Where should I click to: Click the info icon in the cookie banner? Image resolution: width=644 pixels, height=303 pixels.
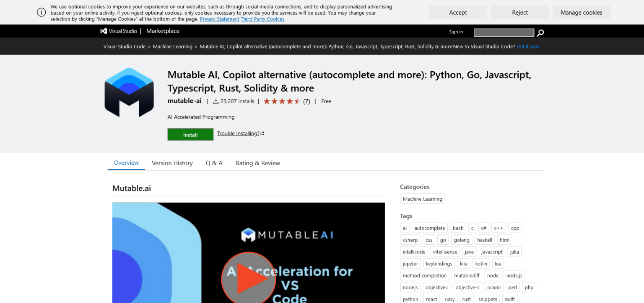(x=41, y=12)
